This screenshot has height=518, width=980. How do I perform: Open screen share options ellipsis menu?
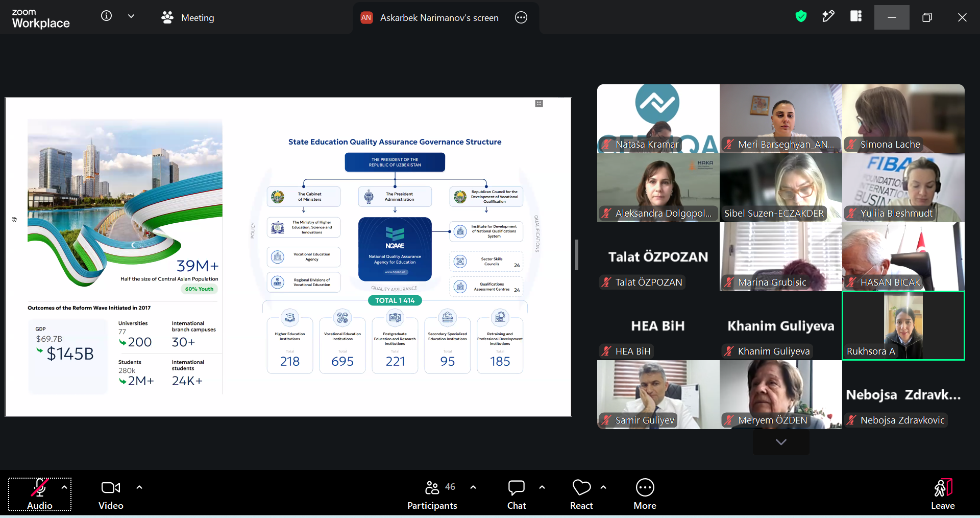521,17
